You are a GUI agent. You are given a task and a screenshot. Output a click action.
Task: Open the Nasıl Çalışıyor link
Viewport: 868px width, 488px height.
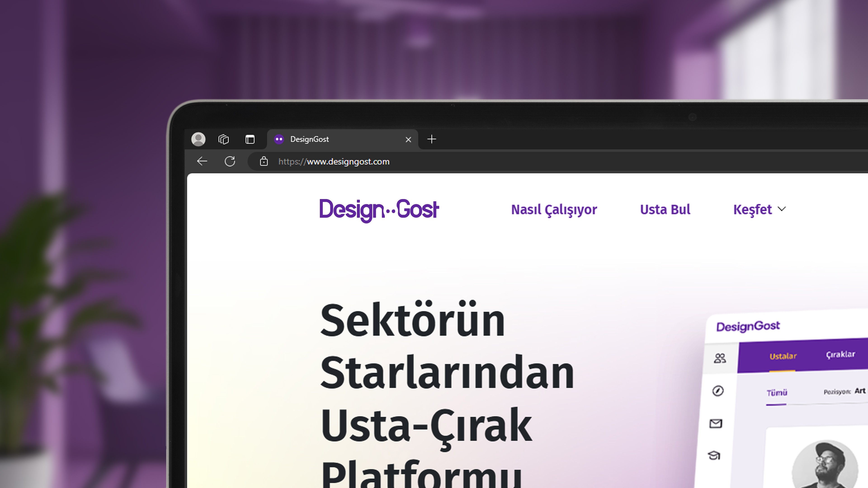click(x=554, y=209)
